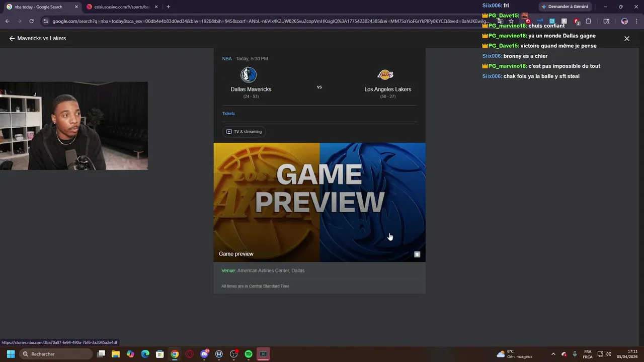Open Spotify from the taskbar
Screen dimensions: 644x362
coord(249,354)
